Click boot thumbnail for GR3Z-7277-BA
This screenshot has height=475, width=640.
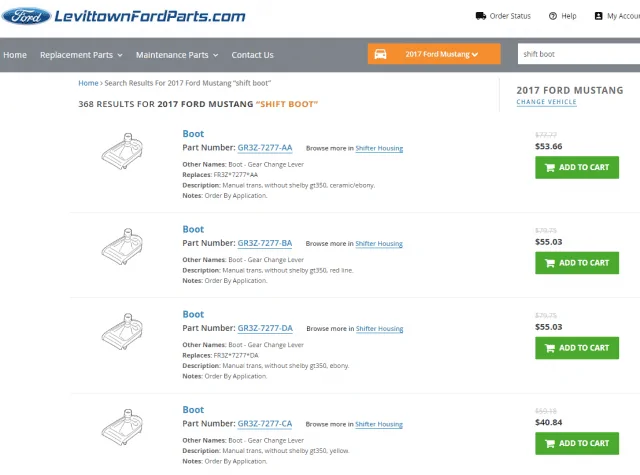pyautogui.click(x=122, y=246)
